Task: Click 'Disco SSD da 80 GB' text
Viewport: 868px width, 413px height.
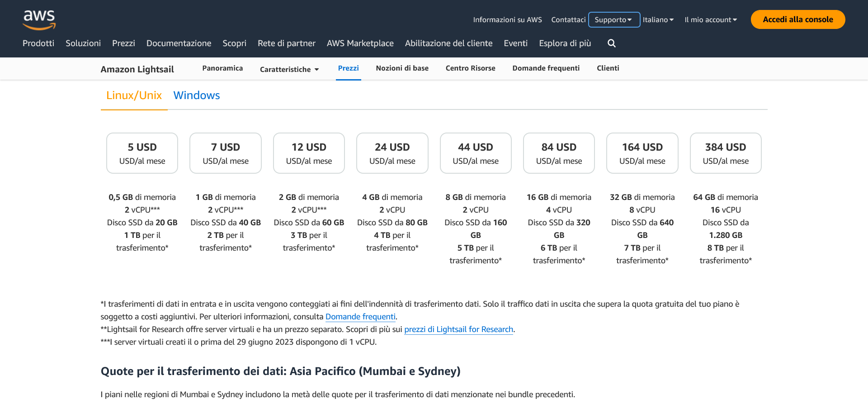Action: point(392,223)
